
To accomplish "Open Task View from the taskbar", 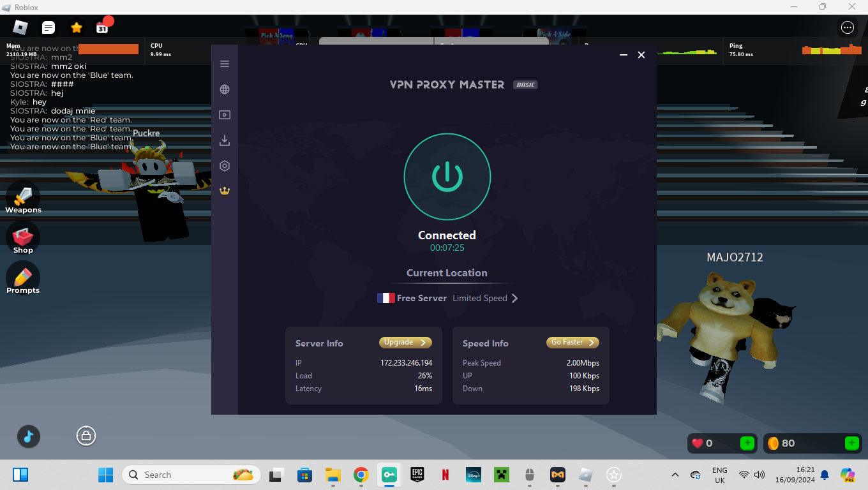I will tap(276, 475).
